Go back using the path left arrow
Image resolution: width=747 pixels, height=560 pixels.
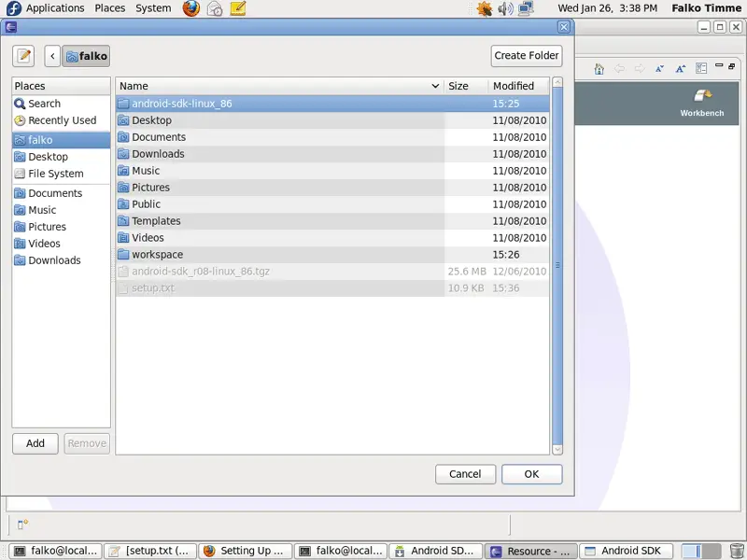coord(52,56)
